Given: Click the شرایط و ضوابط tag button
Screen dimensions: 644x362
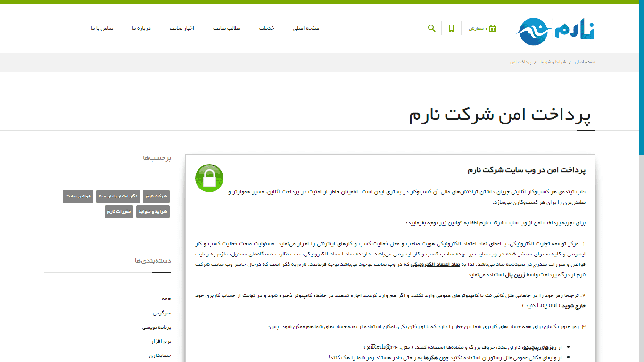Looking at the screenshot, I should pos(153,212).
